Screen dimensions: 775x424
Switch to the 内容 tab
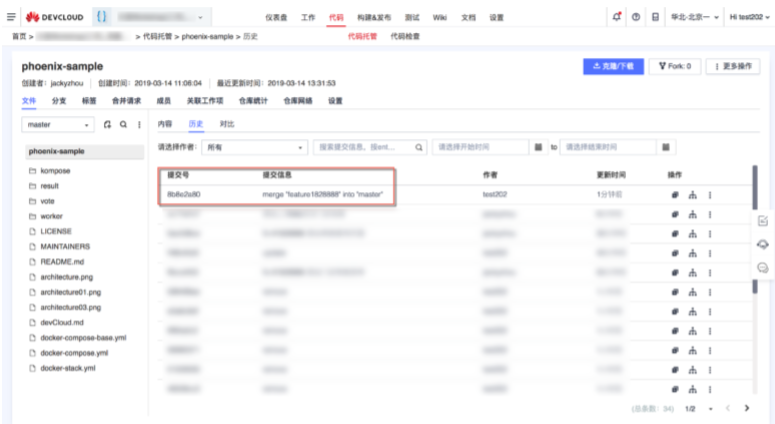165,124
